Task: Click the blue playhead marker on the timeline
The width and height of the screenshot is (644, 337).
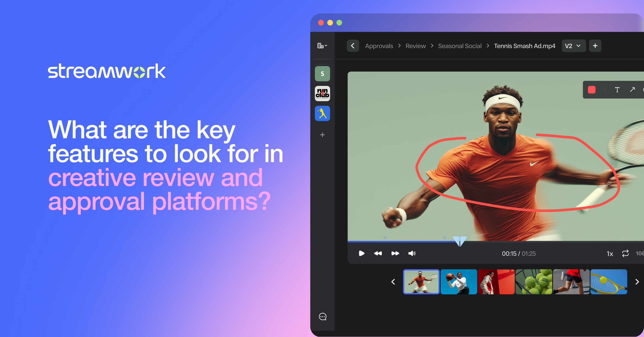Action: 460,240
